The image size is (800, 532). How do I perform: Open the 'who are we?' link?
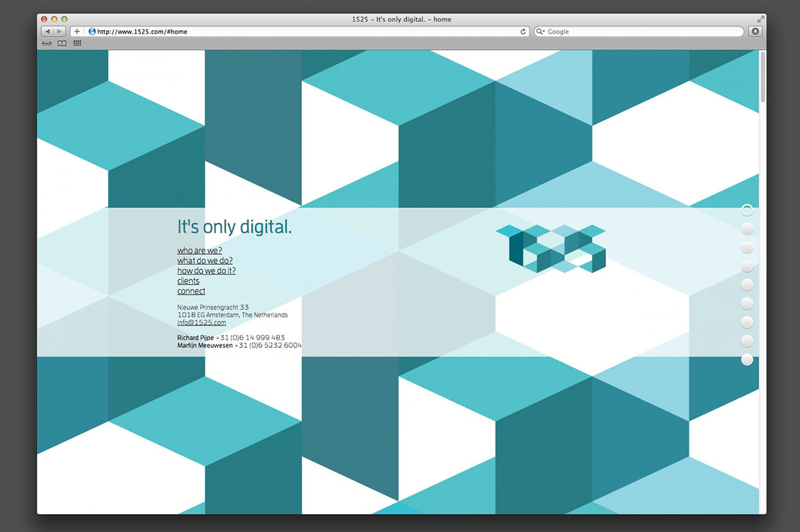tap(199, 251)
